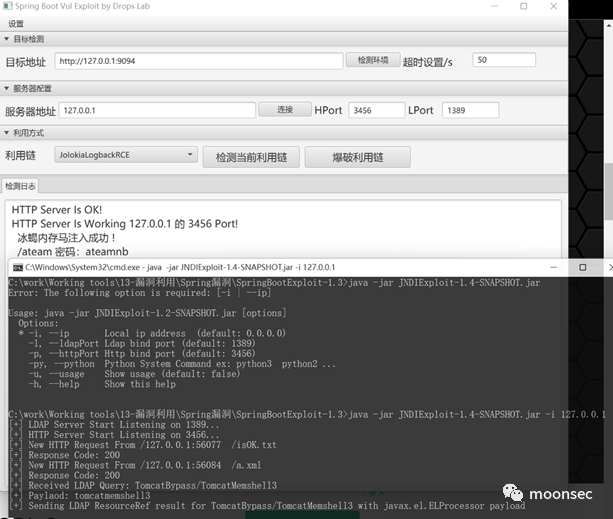Collapse the 目标检测 section
613x519 pixels.
(6, 39)
